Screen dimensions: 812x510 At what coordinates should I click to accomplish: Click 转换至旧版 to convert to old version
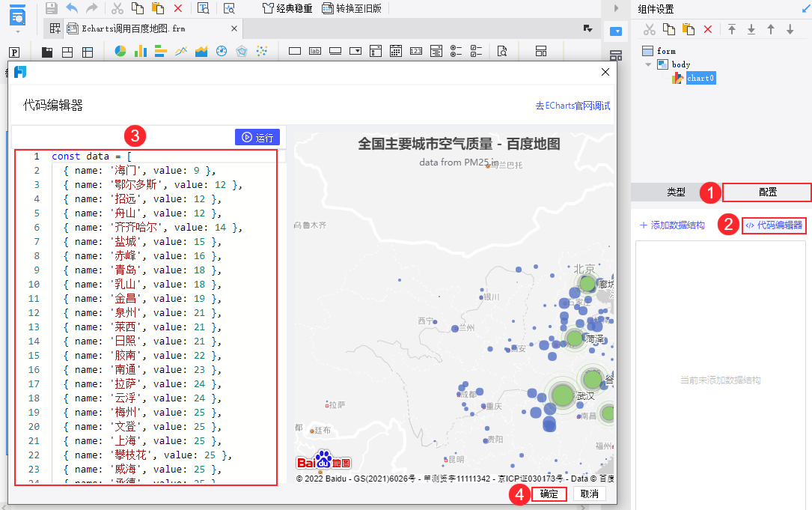tap(352, 8)
